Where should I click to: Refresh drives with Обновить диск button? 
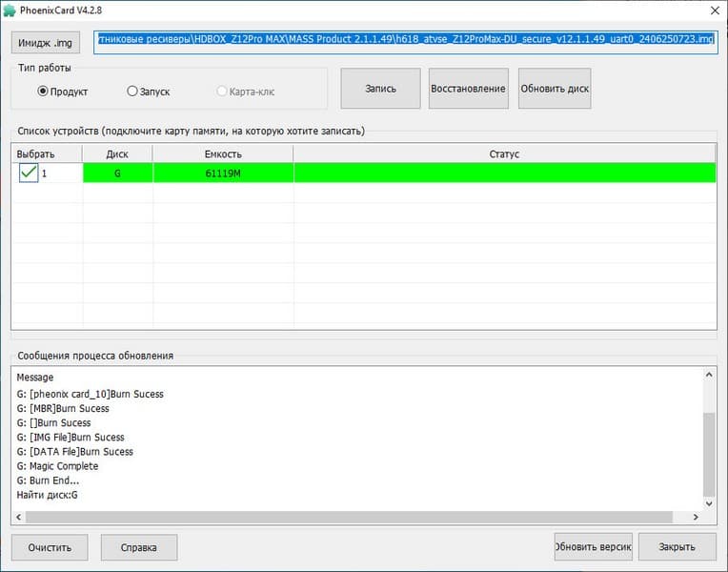pos(555,89)
